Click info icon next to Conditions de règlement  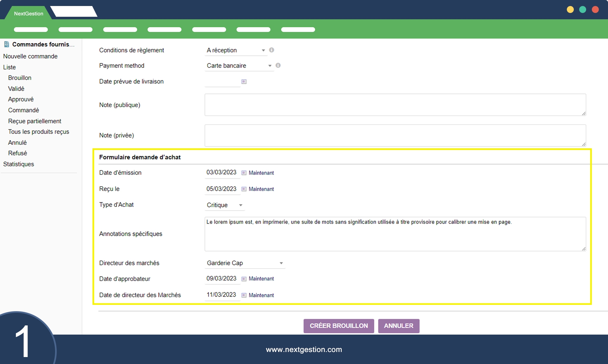click(x=271, y=50)
